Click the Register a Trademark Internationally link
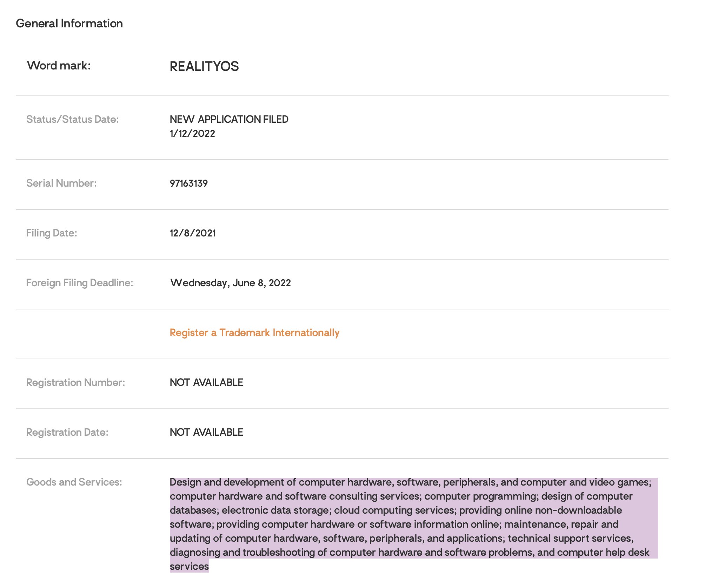The height and width of the screenshot is (588, 711). (x=254, y=333)
